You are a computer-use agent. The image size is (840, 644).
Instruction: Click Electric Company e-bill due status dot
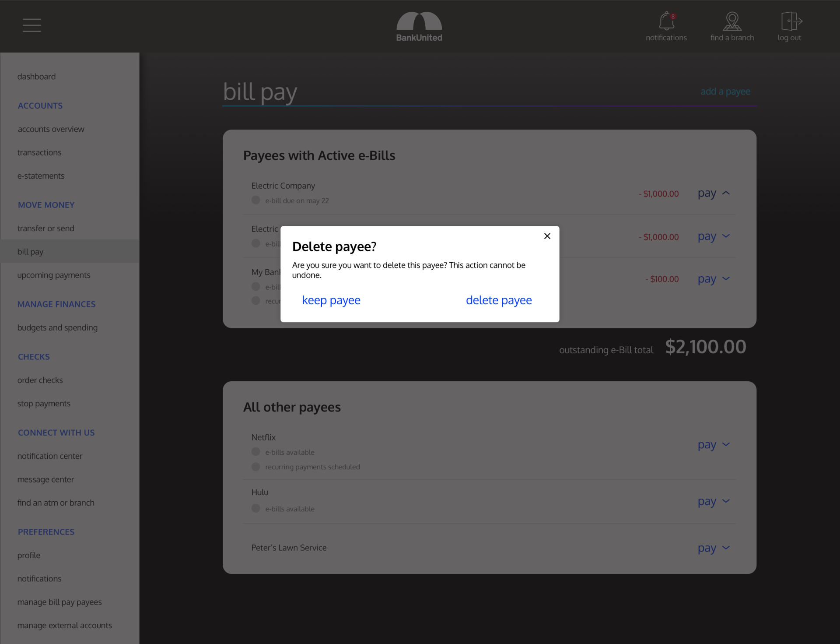coord(256,200)
